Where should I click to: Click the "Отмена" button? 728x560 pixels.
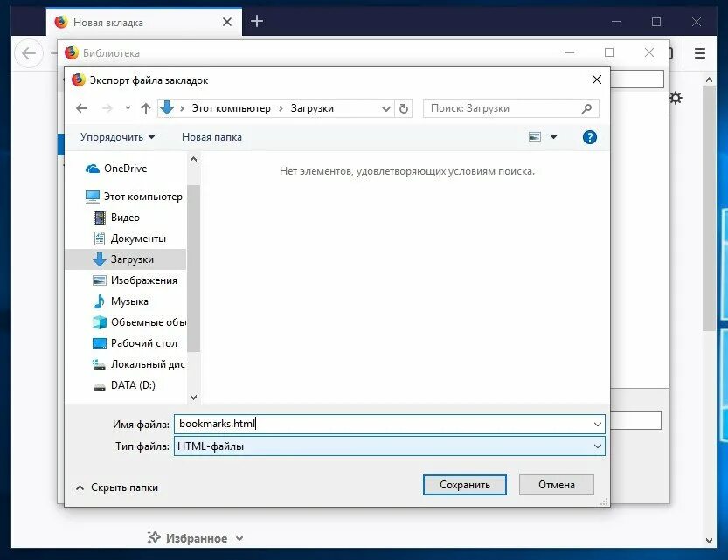click(x=557, y=485)
